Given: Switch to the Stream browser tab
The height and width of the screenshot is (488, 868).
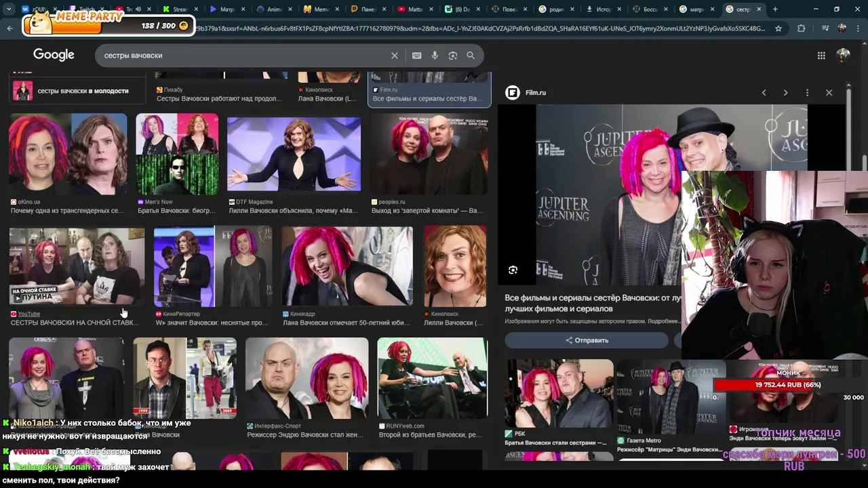Looking at the screenshot, I should tap(180, 9).
